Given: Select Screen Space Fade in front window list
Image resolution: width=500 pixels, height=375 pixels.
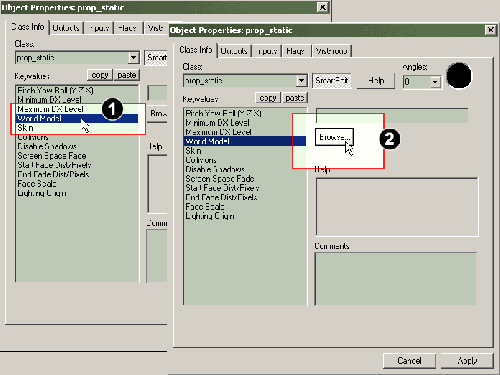Looking at the screenshot, I should (245, 179).
